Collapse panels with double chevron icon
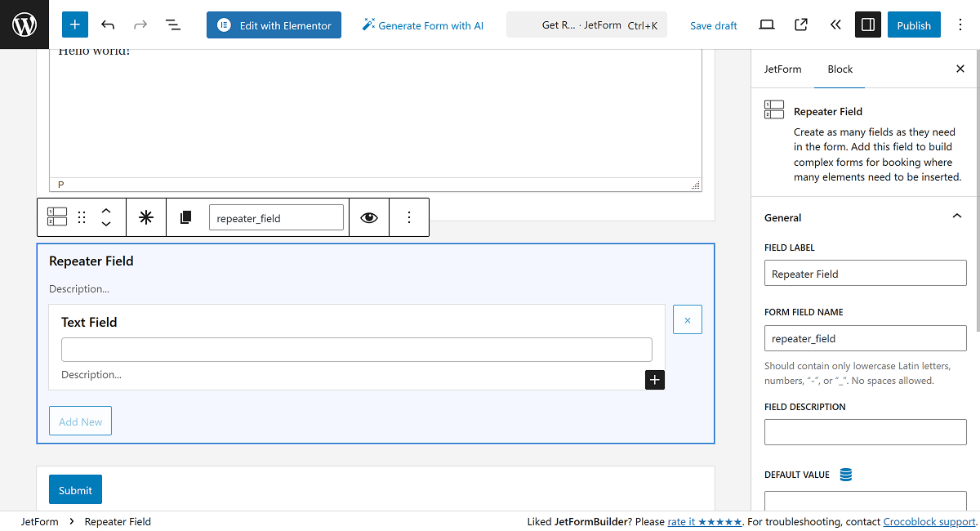This screenshot has height=531, width=980. pyautogui.click(x=835, y=25)
